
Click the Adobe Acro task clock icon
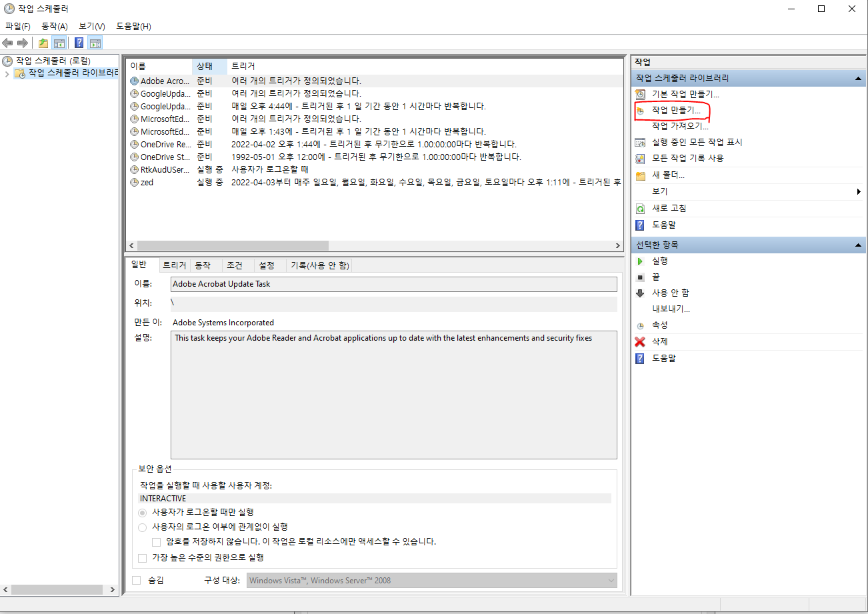point(134,81)
